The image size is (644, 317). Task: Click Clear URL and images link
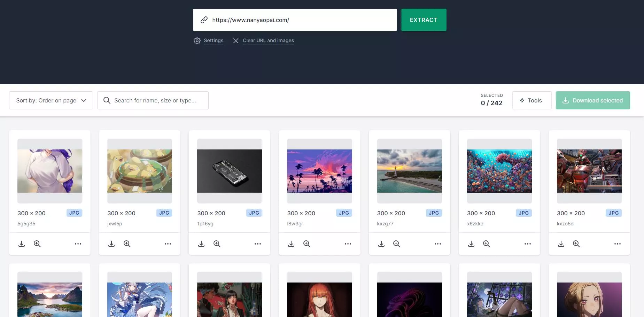coord(268,40)
